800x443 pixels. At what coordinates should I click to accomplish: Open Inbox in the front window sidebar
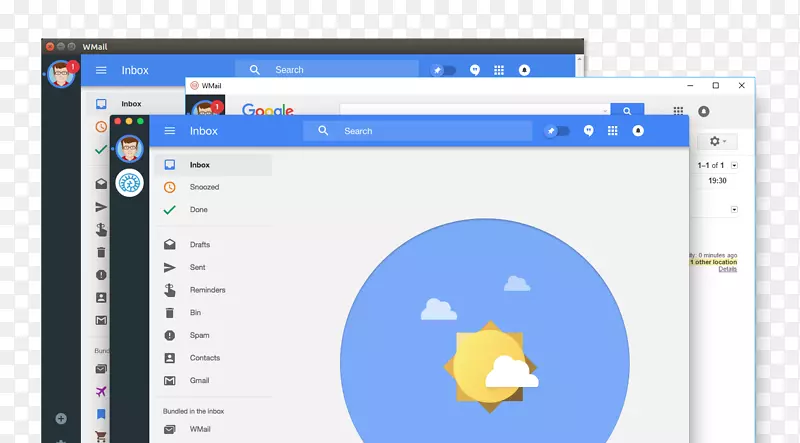pos(213,165)
